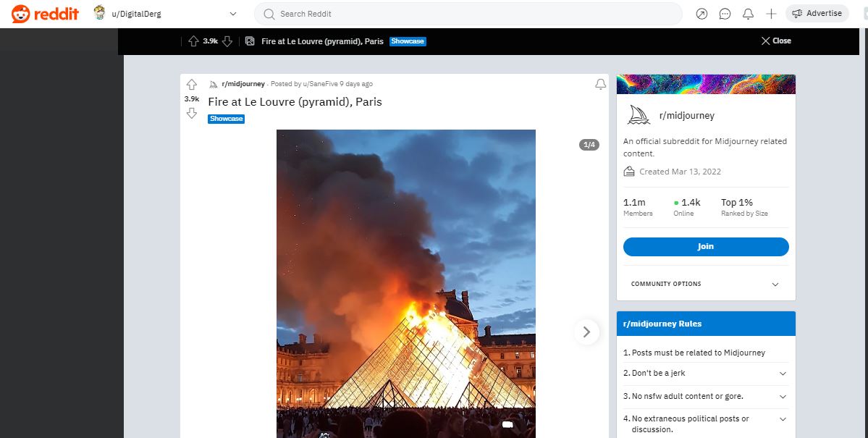Downvote the post in the left vote column
868x438 pixels.
click(192, 113)
